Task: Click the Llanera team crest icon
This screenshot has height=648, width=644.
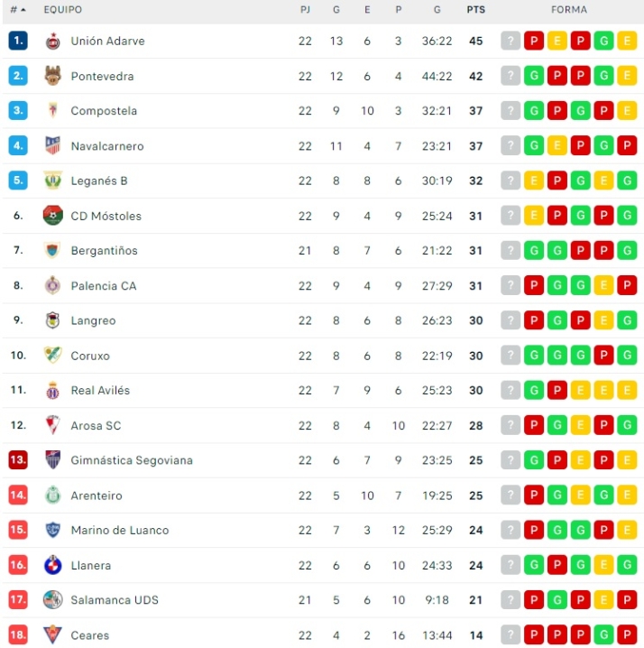Action: click(x=52, y=565)
